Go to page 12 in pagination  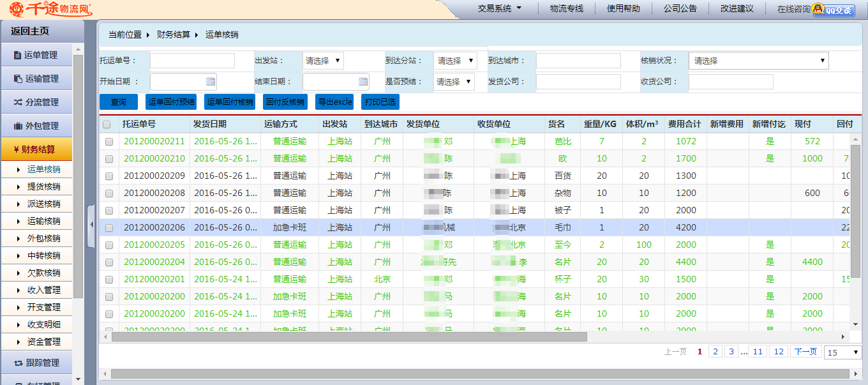tap(778, 352)
